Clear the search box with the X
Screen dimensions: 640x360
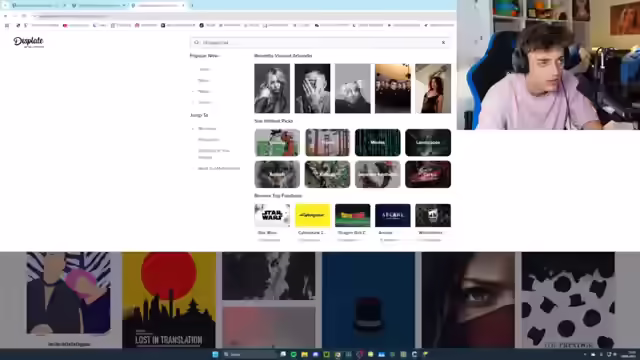tap(443, 42)
